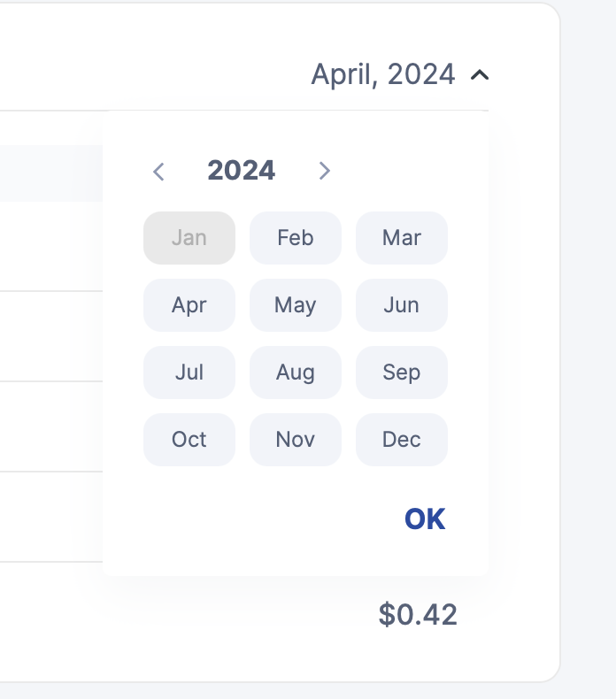Image resolution: width=616 pixels, height=699 pixels.
Task: Click the 2024 year heading
Action: (x=241, y=170)
